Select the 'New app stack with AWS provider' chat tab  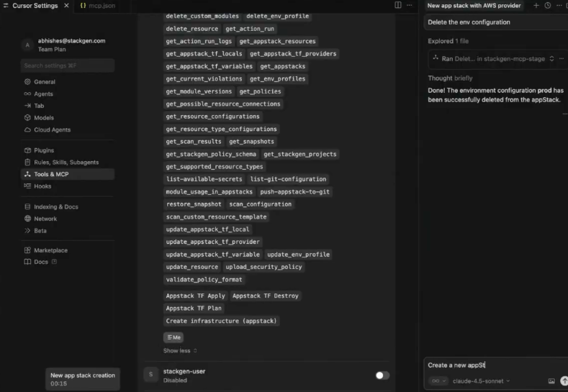[474, 6]
